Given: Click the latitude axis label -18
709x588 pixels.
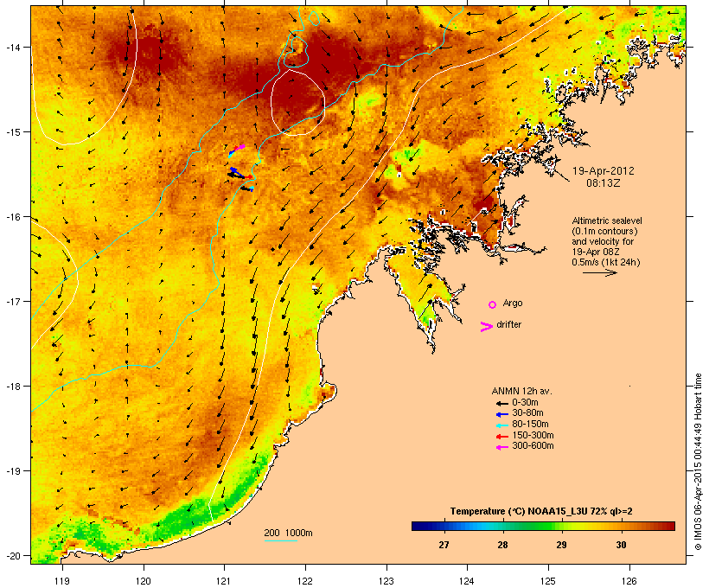Looking at the screenshot, I should [12, 387].
